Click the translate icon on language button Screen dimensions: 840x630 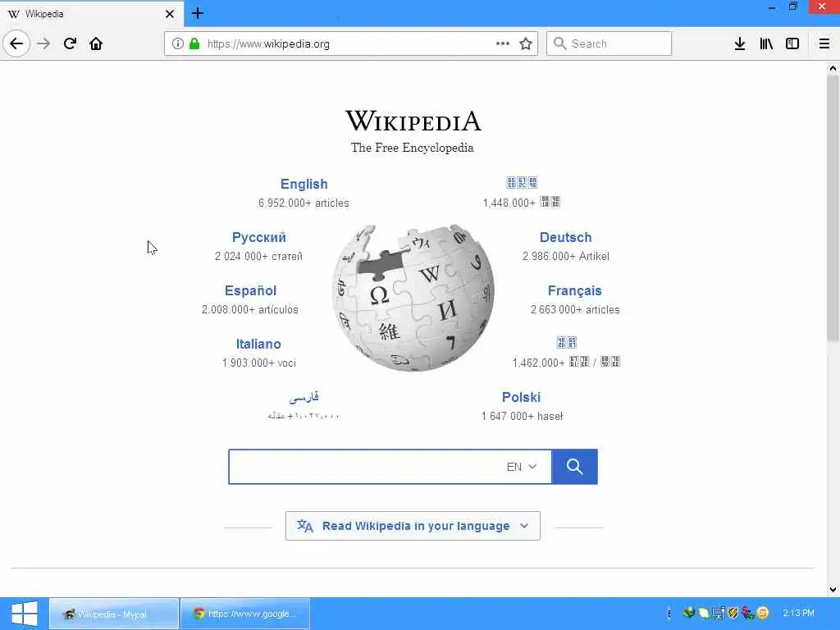point(305,526)
